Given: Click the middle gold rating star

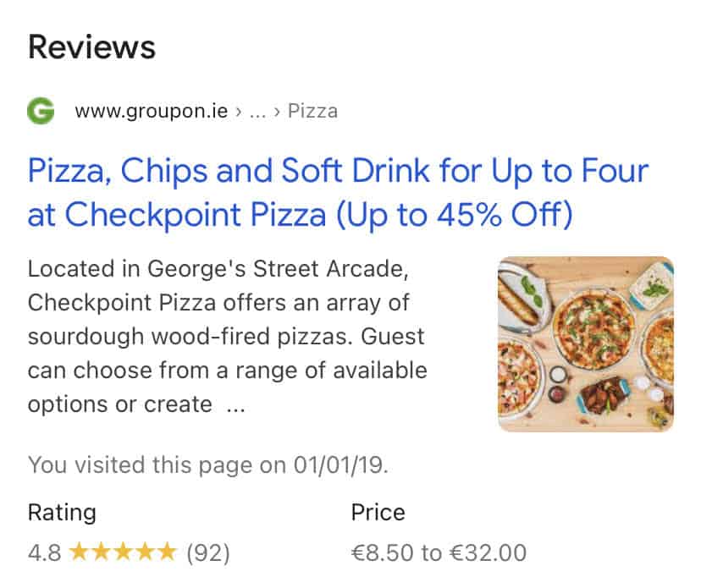Looking at the screenshot, I should 124,551.
